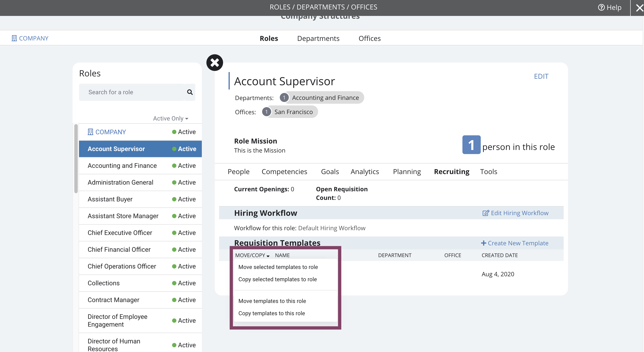This screenshot has width=644, height=352.
Task: Click the Help link in header
Action: [x=610, y=8]
